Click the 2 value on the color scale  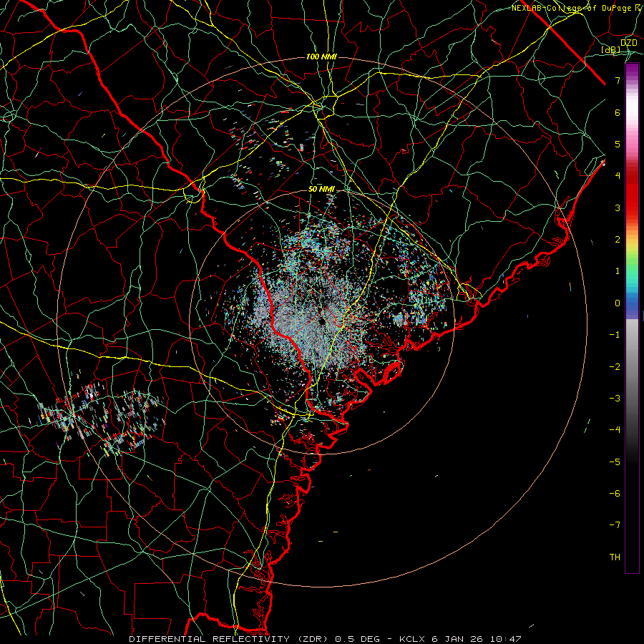click(x=618, y=240)
